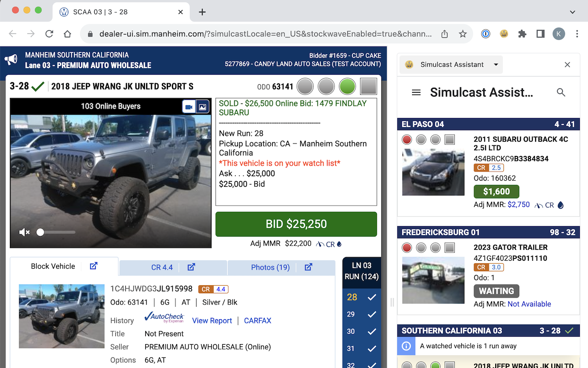
Task: Click the red light on El Paso 04 card
Action: click(x=407, y=139)
